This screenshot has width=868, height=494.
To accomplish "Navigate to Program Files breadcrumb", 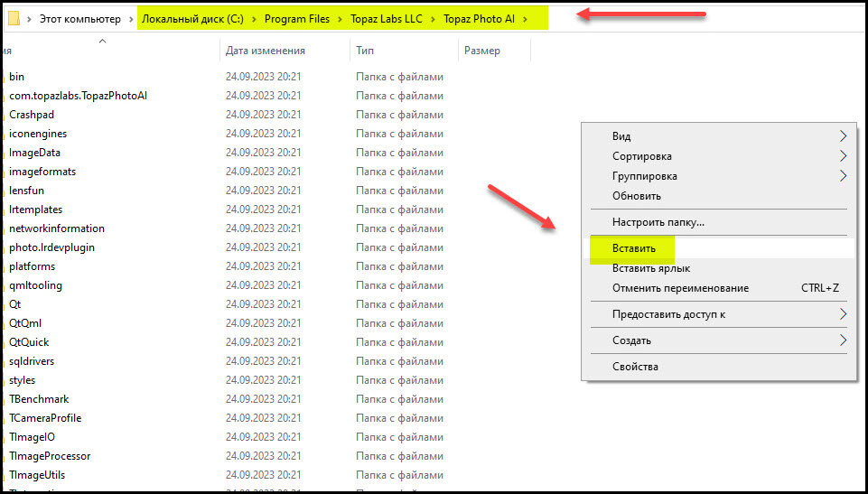I will coord(297,19).
